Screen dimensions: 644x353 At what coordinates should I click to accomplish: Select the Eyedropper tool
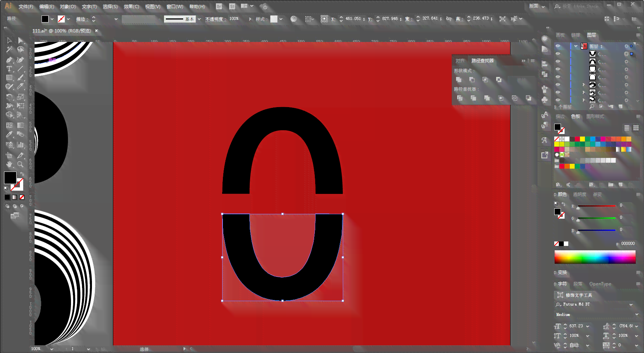tap(9, 134)
